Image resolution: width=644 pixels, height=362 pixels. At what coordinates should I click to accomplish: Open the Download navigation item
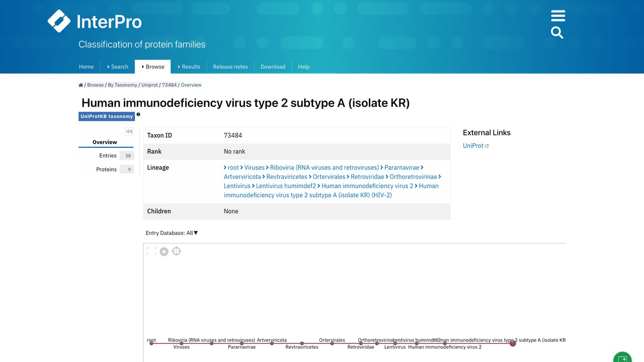273,66
